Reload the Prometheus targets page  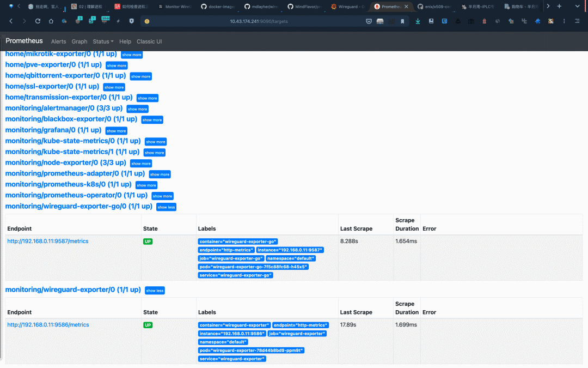38,21
